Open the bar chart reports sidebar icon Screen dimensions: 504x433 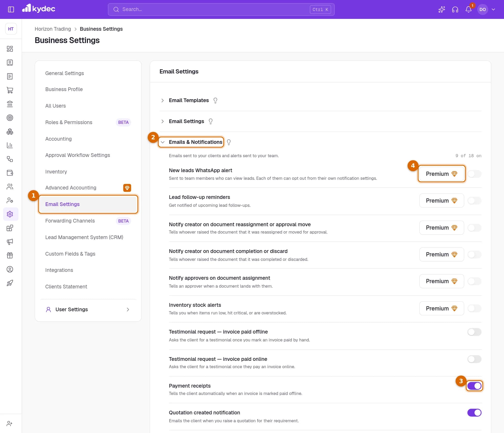[x=10, y=145]
